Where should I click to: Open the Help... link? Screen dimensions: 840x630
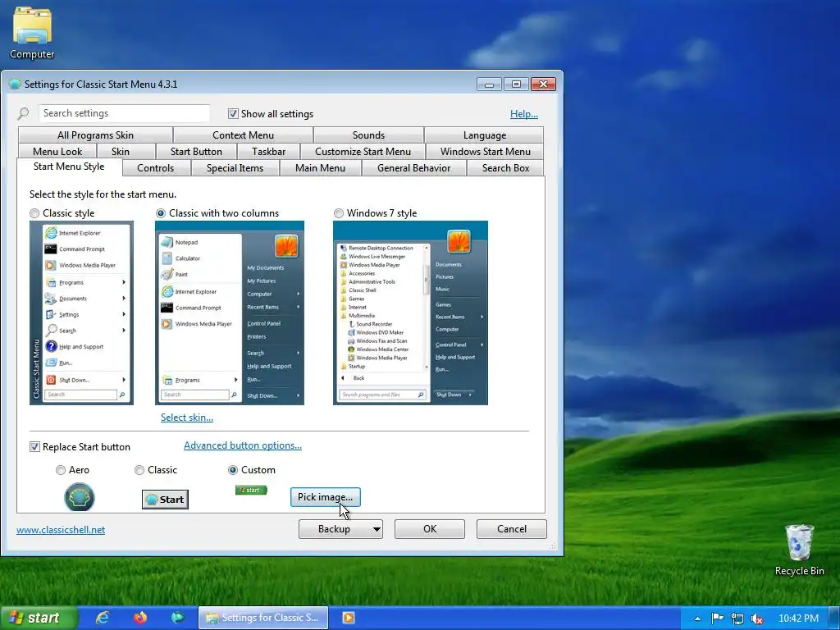tap(524, 113)
